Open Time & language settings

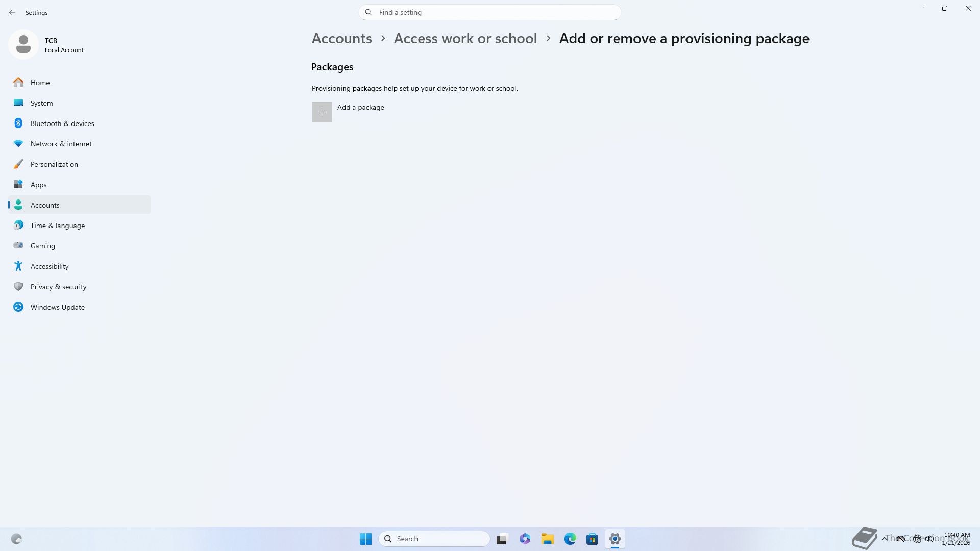click(x=57, y=226)
